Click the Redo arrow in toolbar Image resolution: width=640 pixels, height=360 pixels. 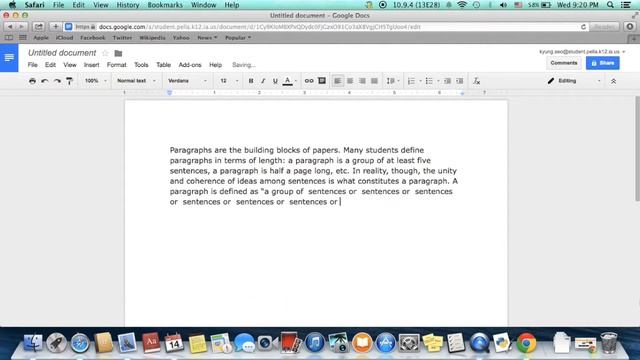tap(57, 81)
